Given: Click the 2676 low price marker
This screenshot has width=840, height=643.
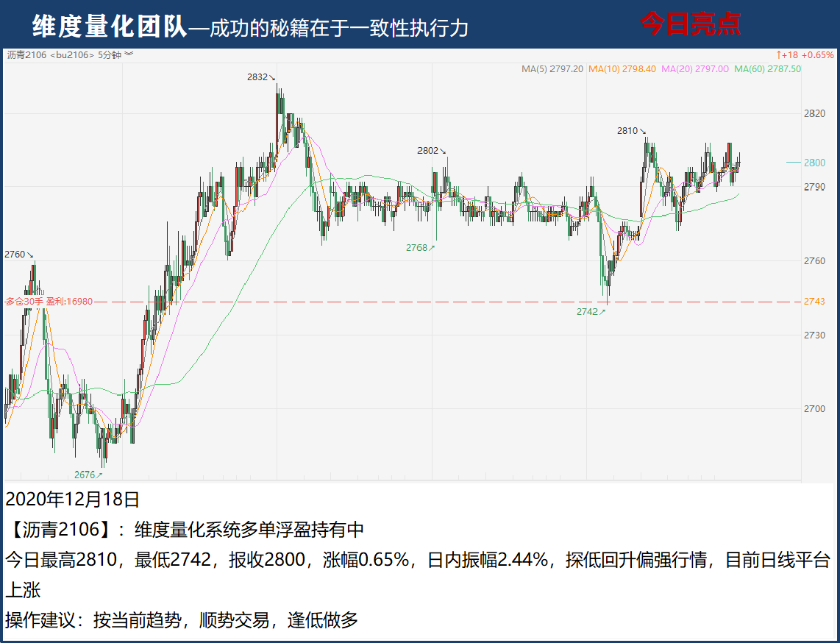Looking at the screenshot, I should [x=88, y=475].
